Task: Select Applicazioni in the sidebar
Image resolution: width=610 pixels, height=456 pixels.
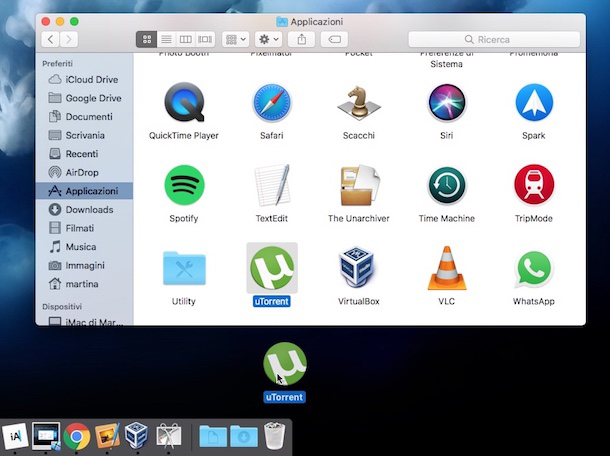Action: tap(84, 191)
